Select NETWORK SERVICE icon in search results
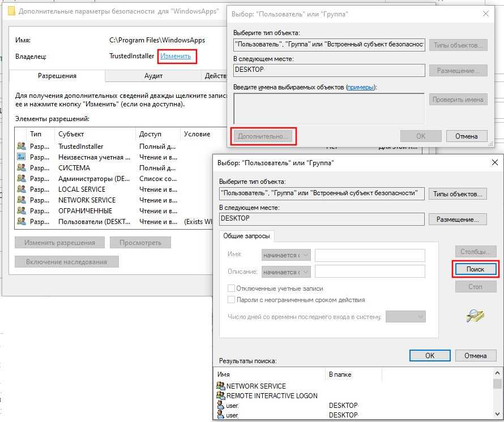 point(221,386)
